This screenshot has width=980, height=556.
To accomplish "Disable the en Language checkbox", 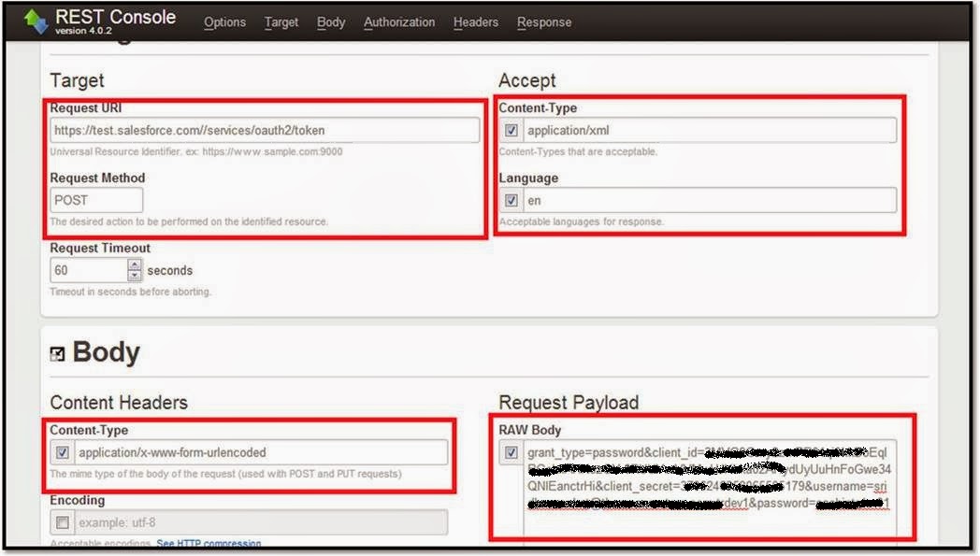I will [510, 200].
